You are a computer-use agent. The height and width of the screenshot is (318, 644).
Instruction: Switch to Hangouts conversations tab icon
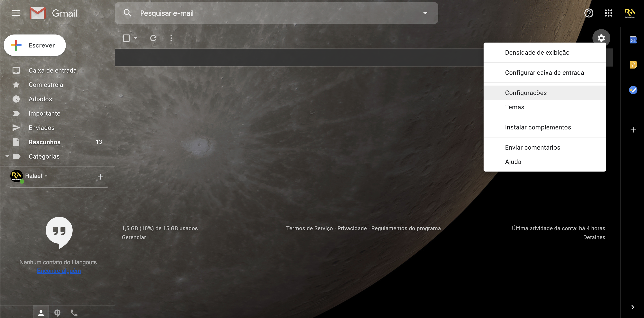pyautogui.click(x=57, y=312)
